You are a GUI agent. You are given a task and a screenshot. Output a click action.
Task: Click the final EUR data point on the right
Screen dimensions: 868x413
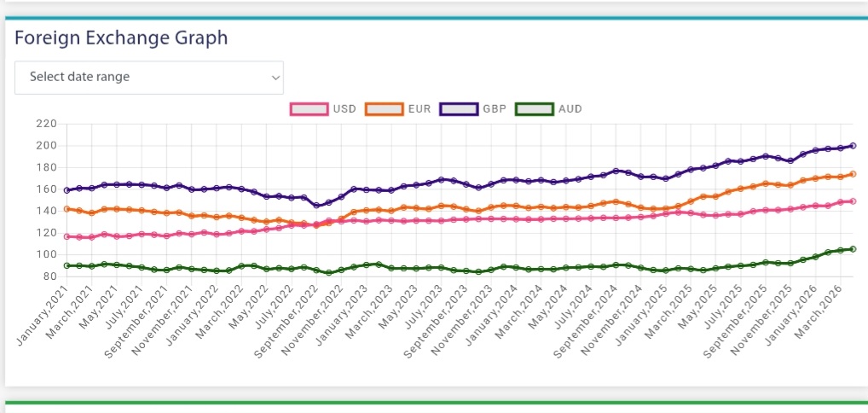[x=854, y=174]
